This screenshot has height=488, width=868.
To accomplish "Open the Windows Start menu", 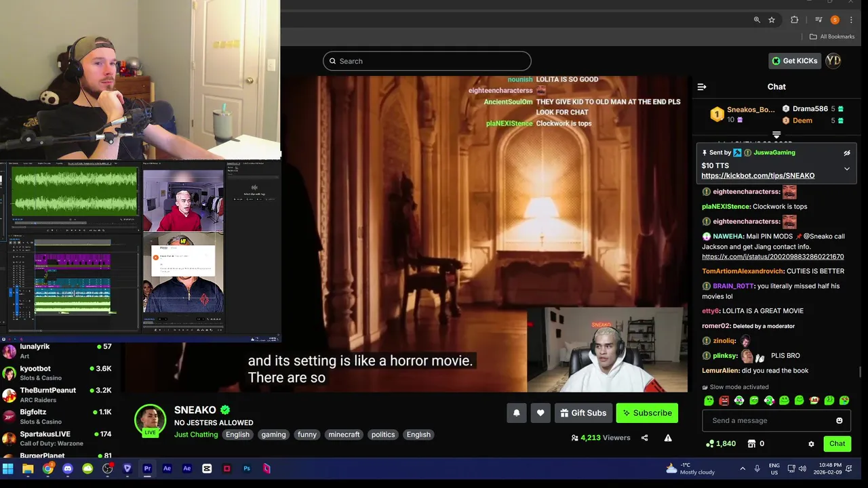I will 8,468.
